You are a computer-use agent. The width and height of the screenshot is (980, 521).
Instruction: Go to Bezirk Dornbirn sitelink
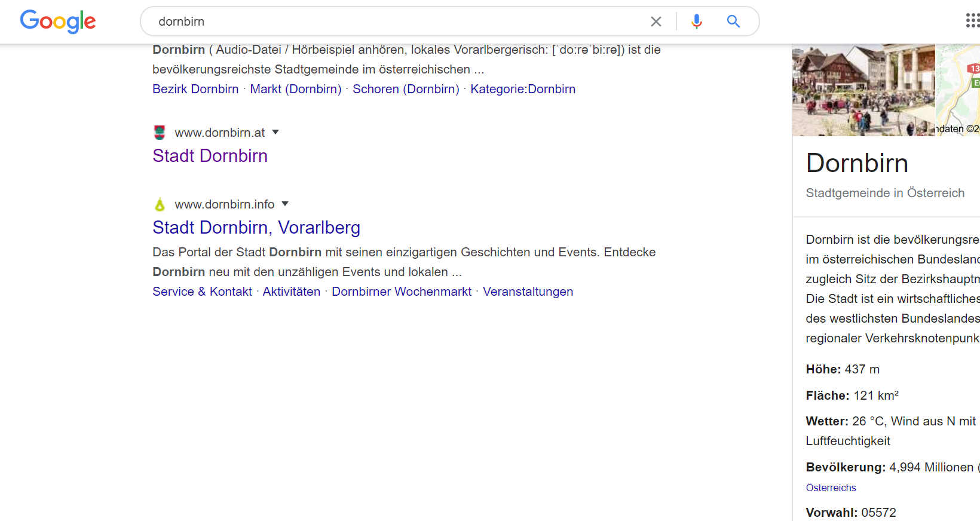[195, 89]
